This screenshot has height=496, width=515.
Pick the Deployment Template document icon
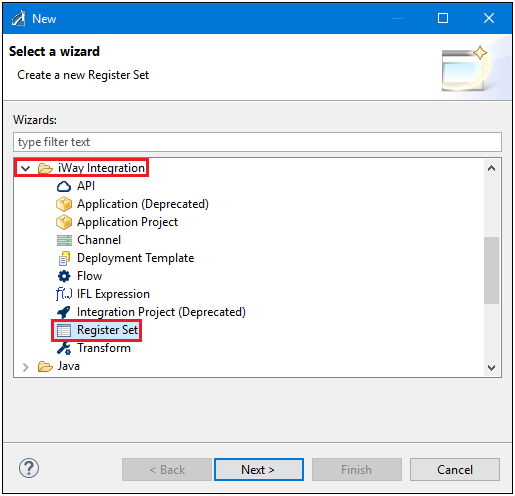(64, 258)
